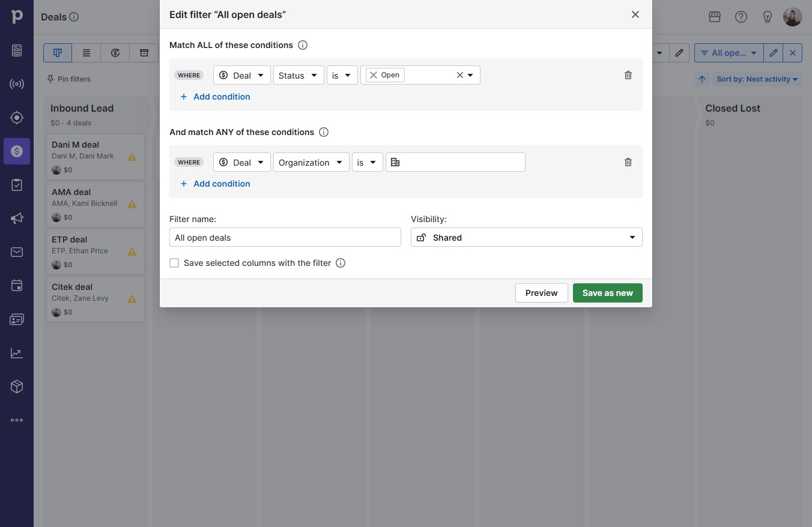Open the More ellipsis sidebar menu

point(17,420)
